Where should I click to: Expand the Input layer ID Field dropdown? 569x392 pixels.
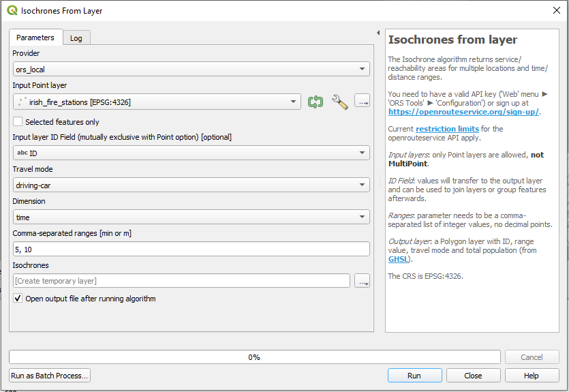point(191,153)
